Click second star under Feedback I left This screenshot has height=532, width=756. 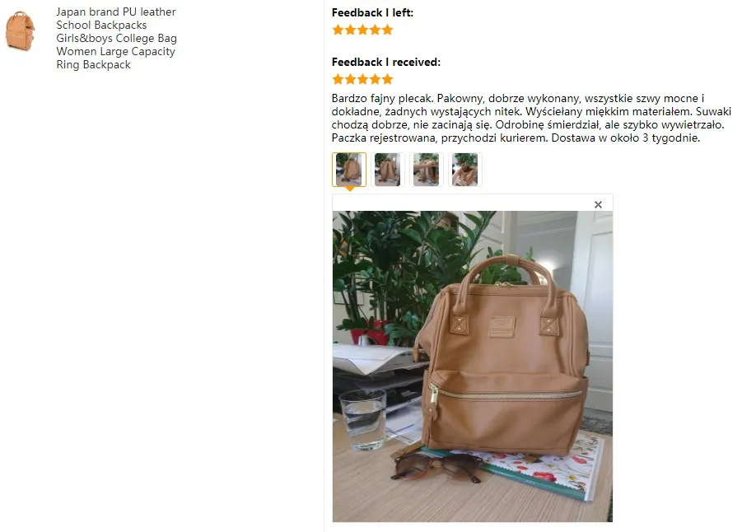pyautogui.click(x=351, y=30)
